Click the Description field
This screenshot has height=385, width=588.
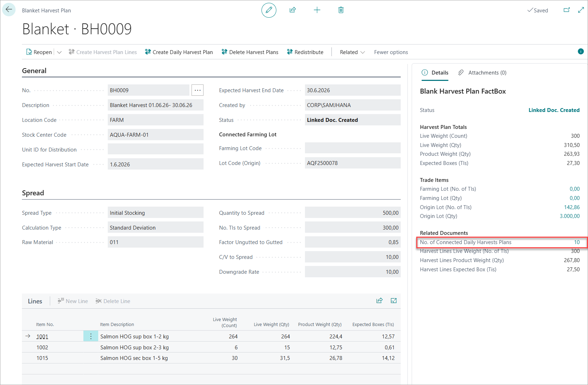tap(155, 105)
